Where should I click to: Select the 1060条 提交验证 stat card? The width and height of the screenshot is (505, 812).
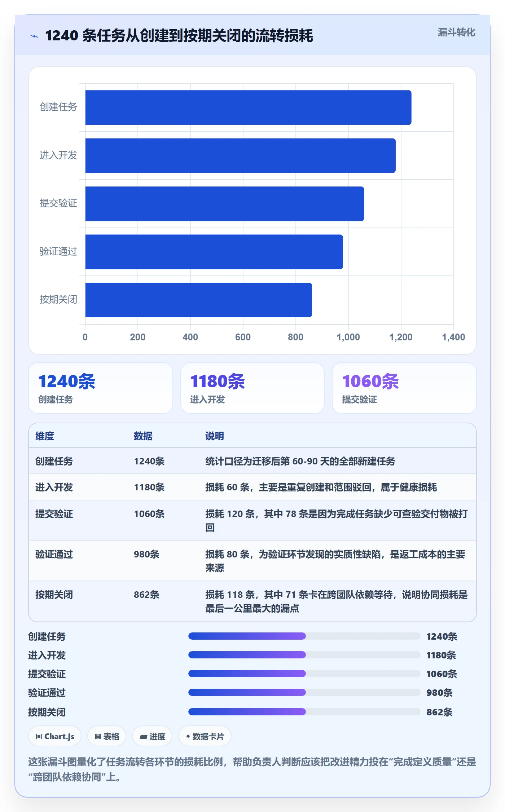[404, 388]
